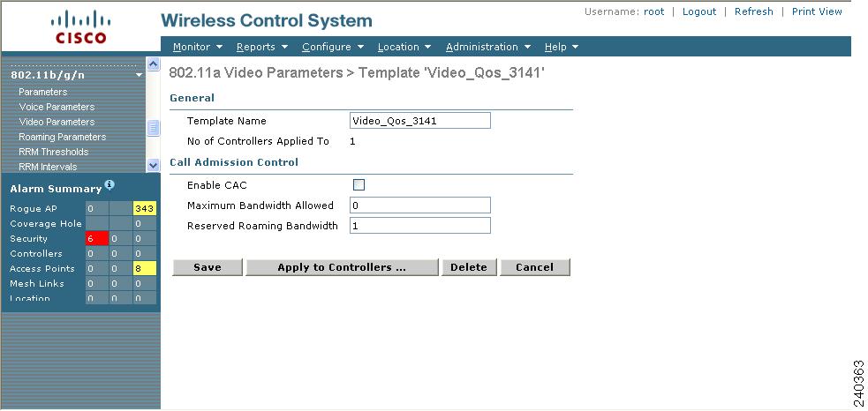Click the Access Points alarm label

[42, 268]
